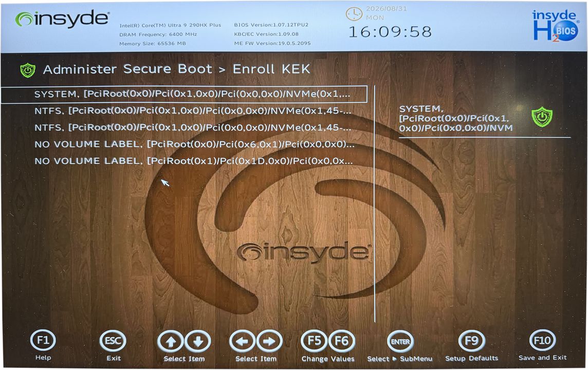The image size is (588, 370).
Task: Click the Help label under F1
Action: (43, 358)
